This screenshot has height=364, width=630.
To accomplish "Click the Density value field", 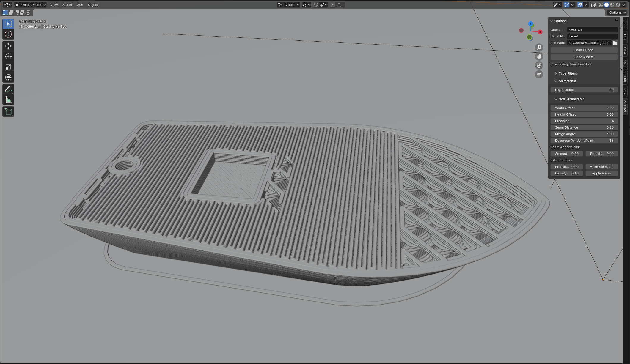I will click(x=566, y=173).
